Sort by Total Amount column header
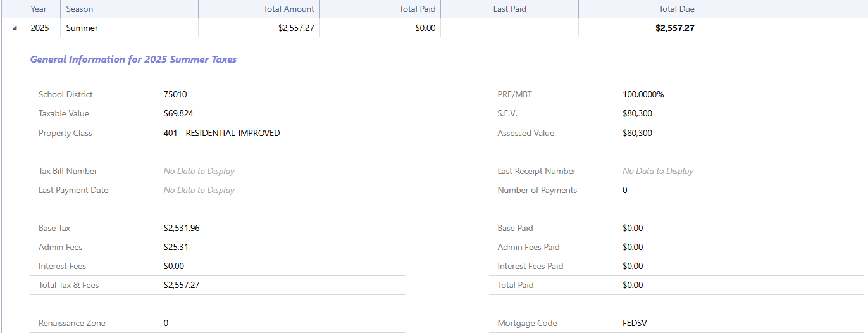Image resolution: width=868 pixels, height=333 pixels. tap(288, 9)
